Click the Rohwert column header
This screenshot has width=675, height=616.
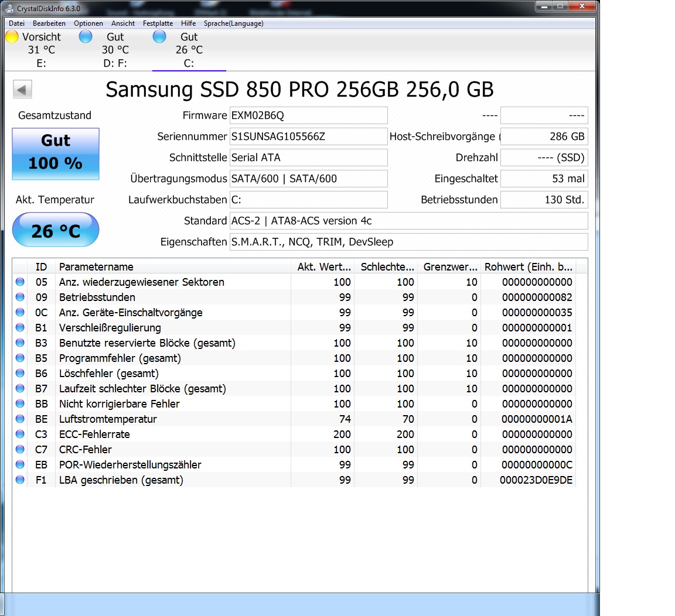[x=528, y=266]
